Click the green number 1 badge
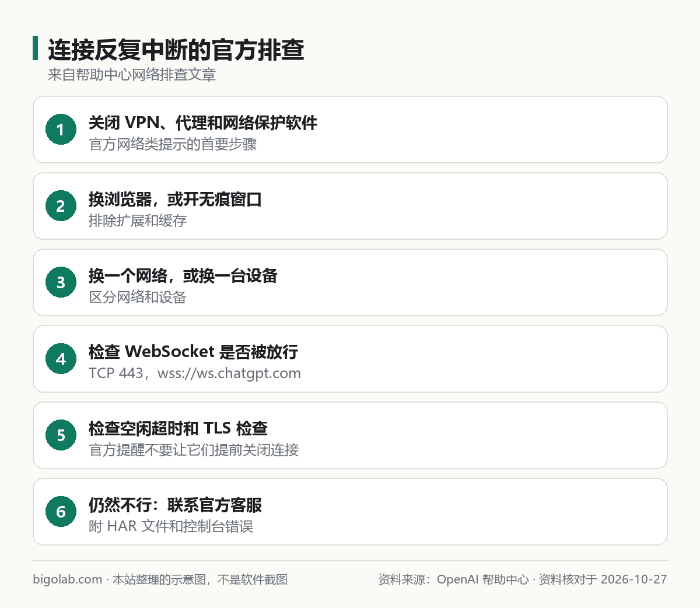Viewport: 700px width, 608px height. (x=61, y=130)
